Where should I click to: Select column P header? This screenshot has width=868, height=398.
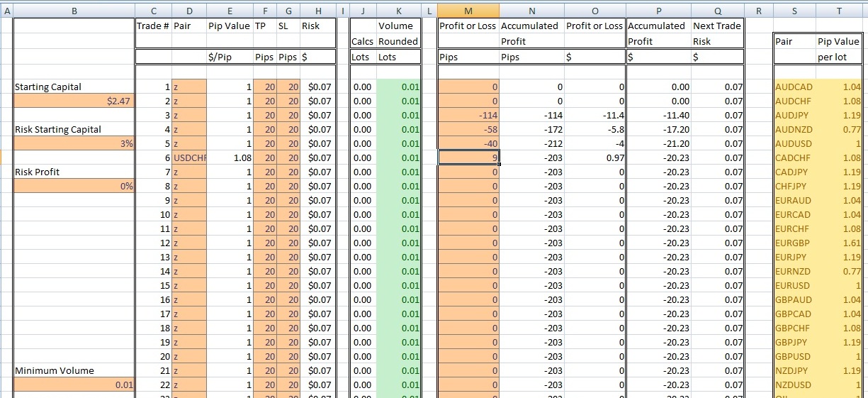(658, 11)
